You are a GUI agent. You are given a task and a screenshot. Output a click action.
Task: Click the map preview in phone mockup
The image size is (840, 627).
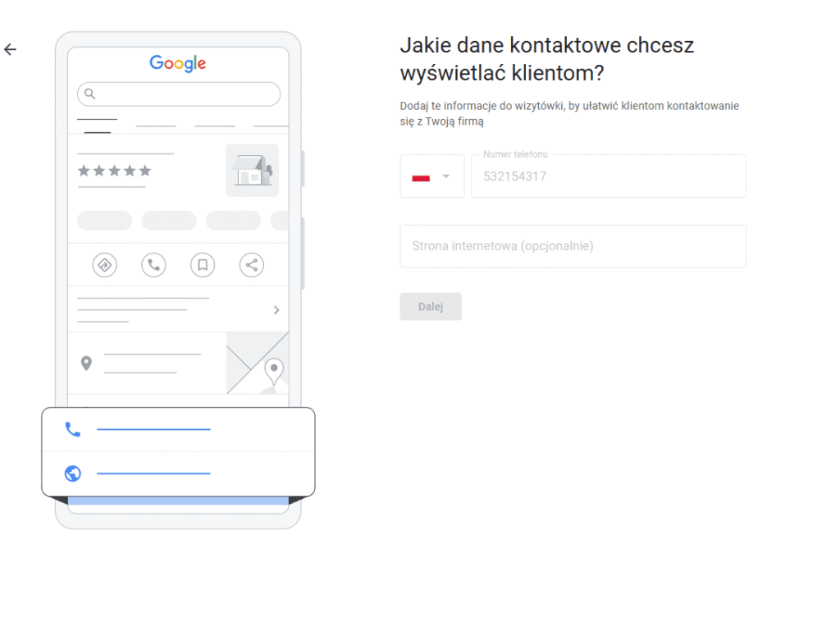coord(257,363)
